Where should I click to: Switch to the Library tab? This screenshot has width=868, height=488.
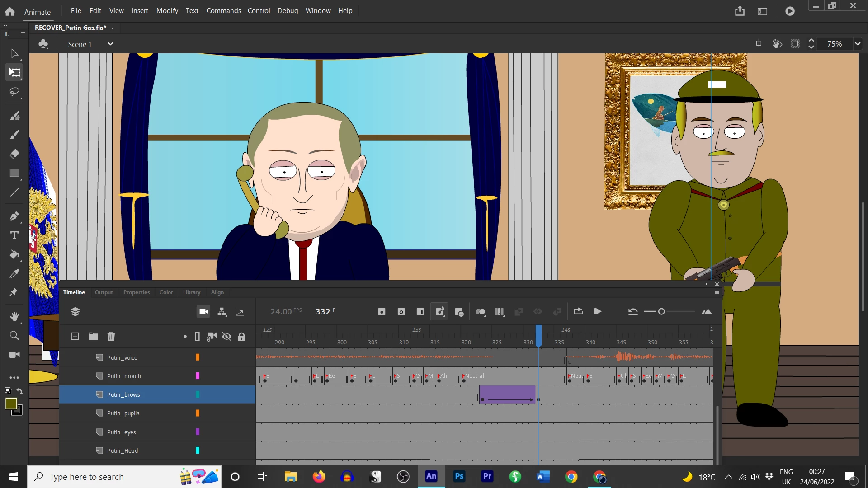click(191, 292)
